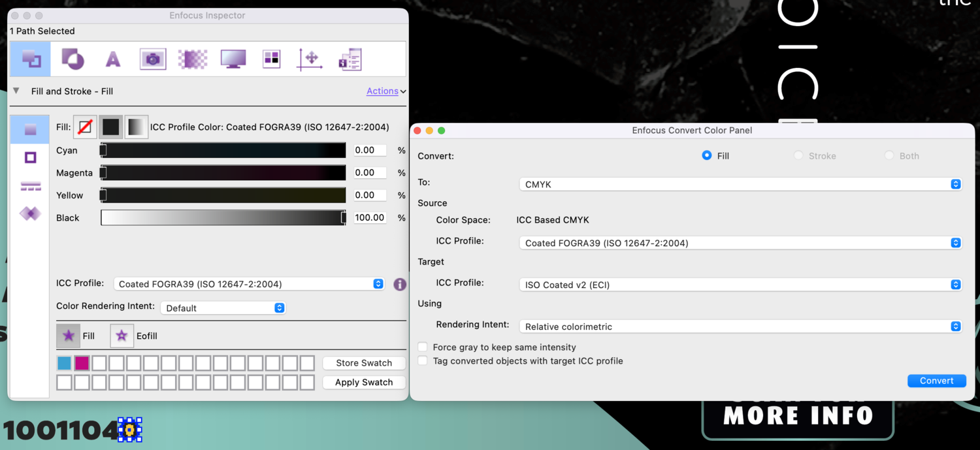The height and width of the screenshot is (450, 980).
Task: Open the Text category icon
Action: 113,59
